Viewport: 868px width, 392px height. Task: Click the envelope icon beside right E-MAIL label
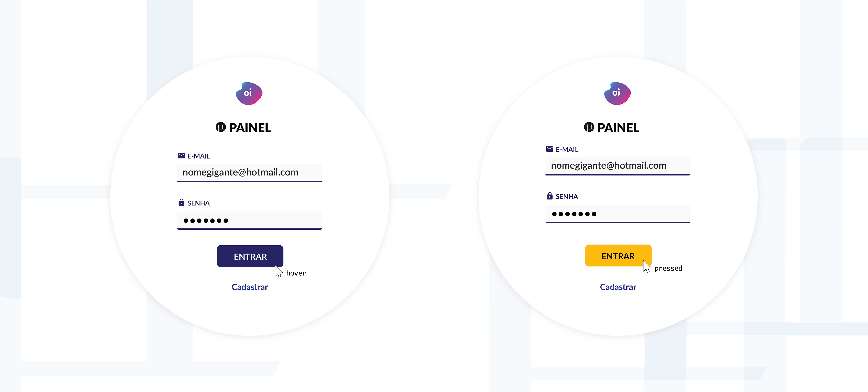point(550,149)
